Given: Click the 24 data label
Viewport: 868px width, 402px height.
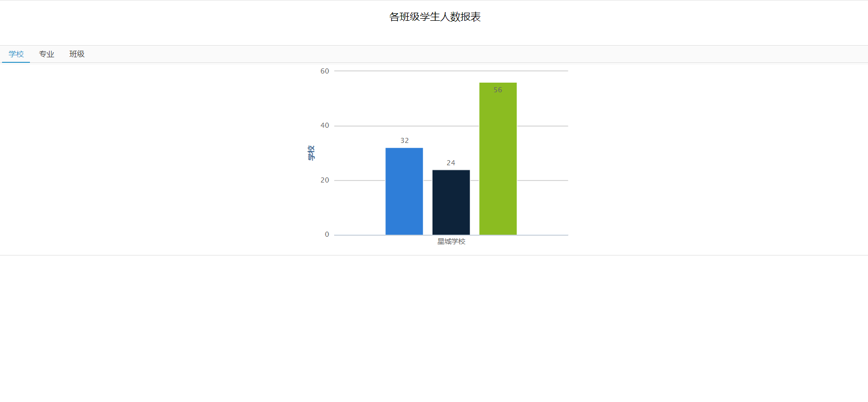Looking at the screenshot, I should tap(451, 163).
